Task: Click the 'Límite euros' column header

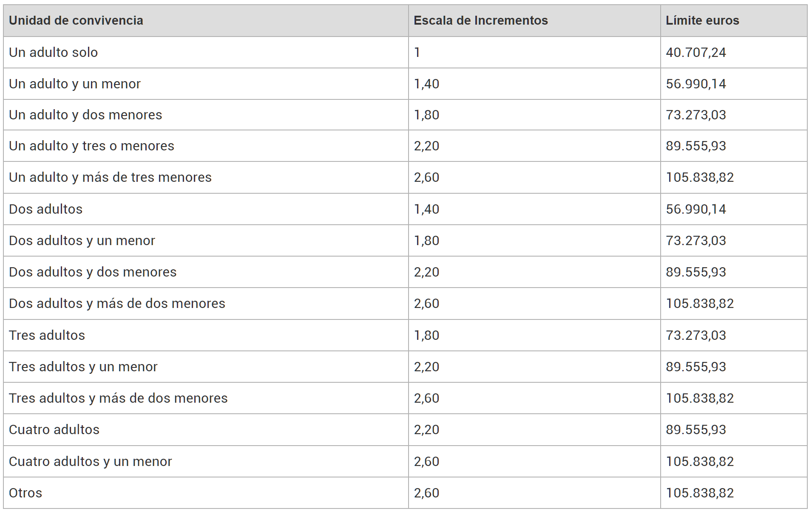Action: point(702,20)
